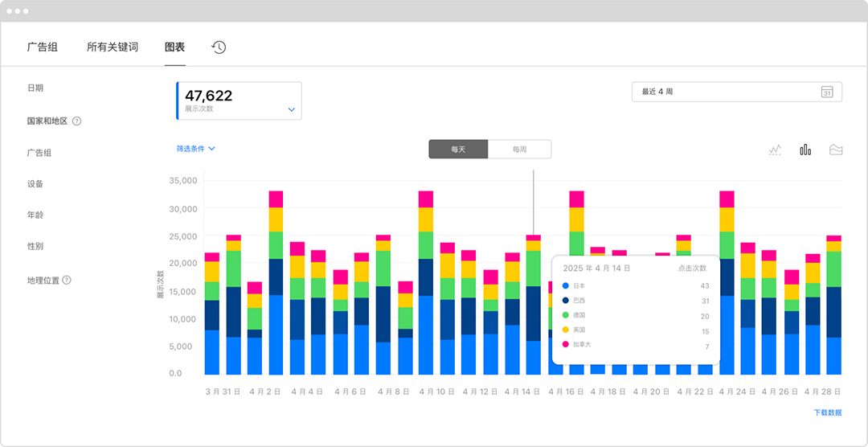Screen dimensions: 868x447
Task: Click the bar for 4 月 28 日
Action: pos(833,305)
